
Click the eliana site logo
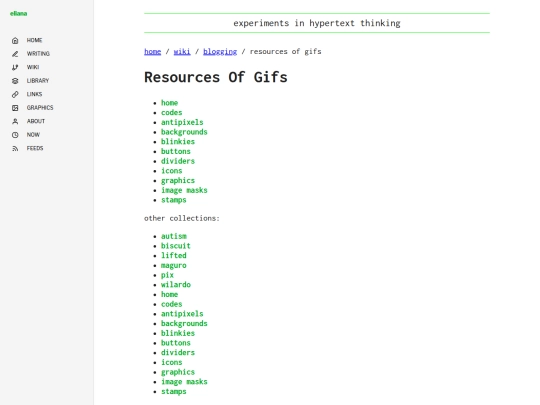pos(19,13)
